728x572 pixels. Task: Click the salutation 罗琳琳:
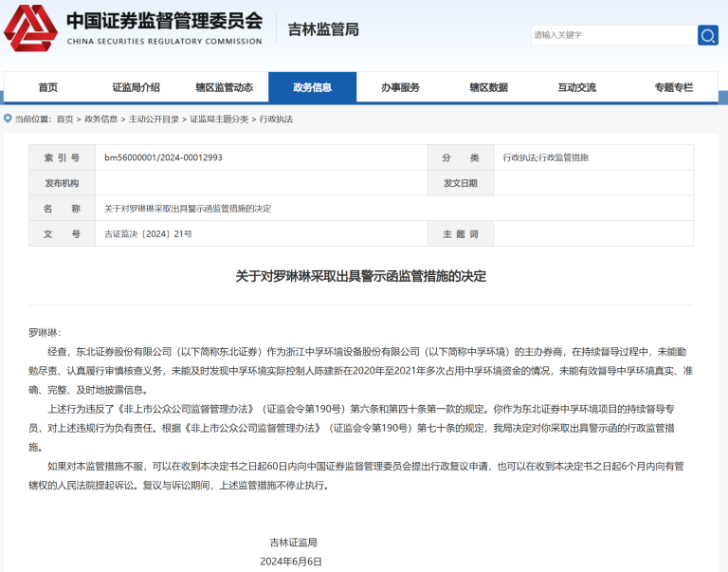[45, 333]
